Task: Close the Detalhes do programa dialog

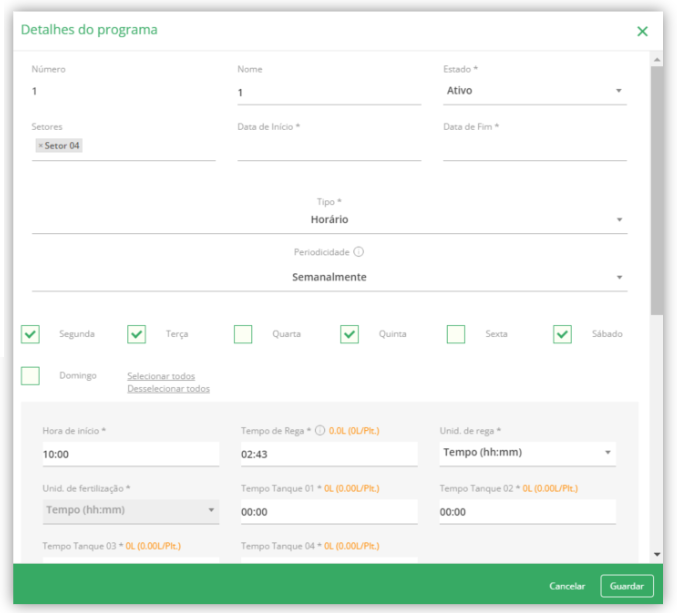Action: tap(642, 31)
